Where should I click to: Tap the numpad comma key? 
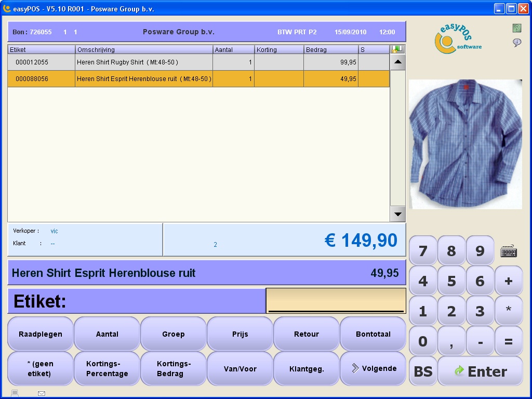[x=451, y=341]
